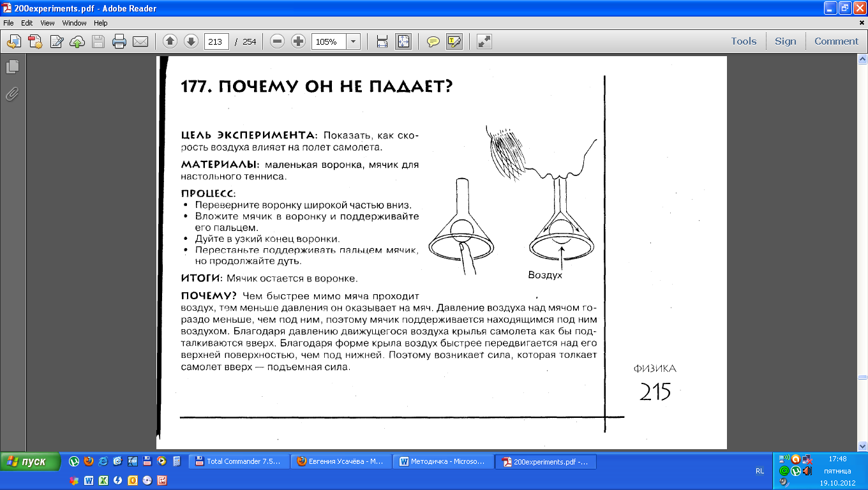Open the Edit menu
Image resolution: width=868 pixels, height=490 pixels.
click(x=27, y=23)
